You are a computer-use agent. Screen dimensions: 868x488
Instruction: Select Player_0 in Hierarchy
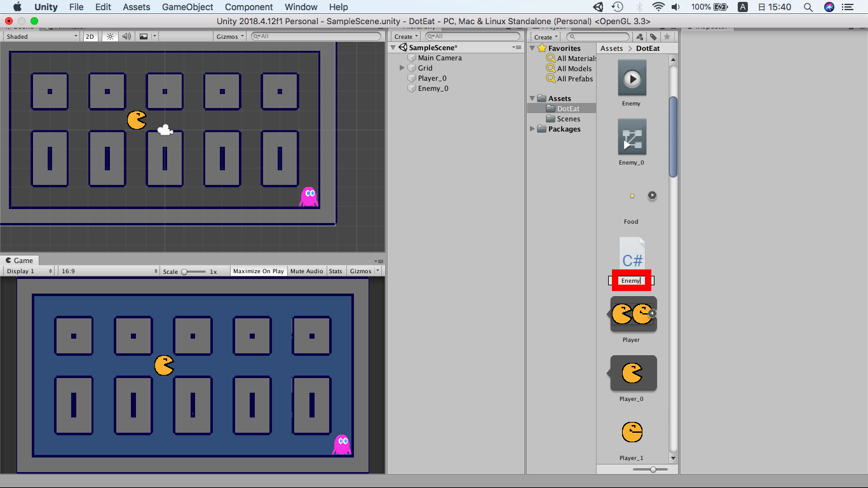pyautogui.click(x=433, y=78)
